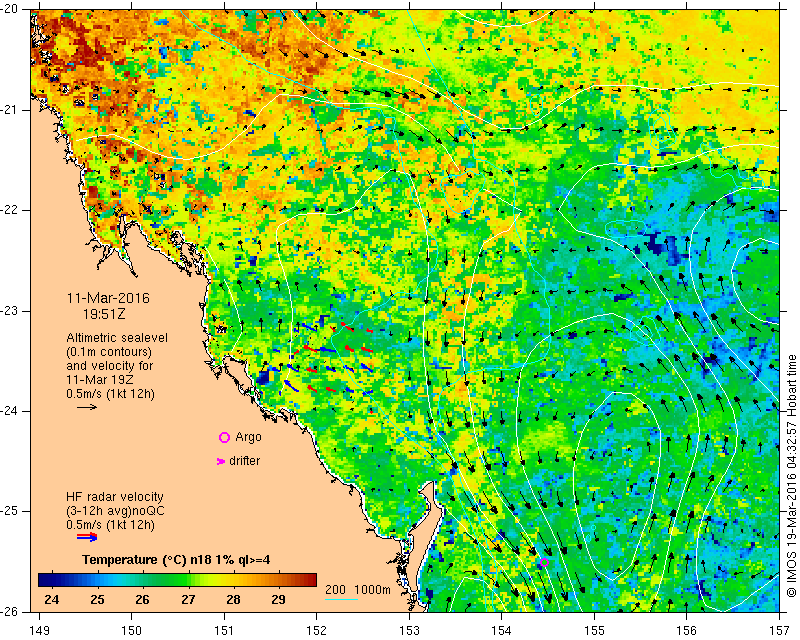Click the latitude axis label -24
This screenshot has width=800, height=640.
click(10, 411)
